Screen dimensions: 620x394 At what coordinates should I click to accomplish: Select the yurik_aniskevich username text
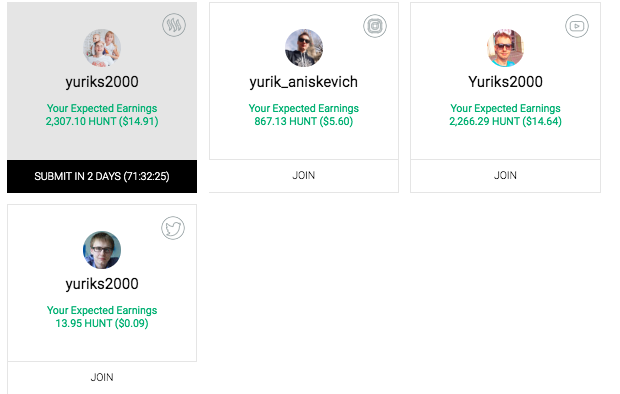304,82
